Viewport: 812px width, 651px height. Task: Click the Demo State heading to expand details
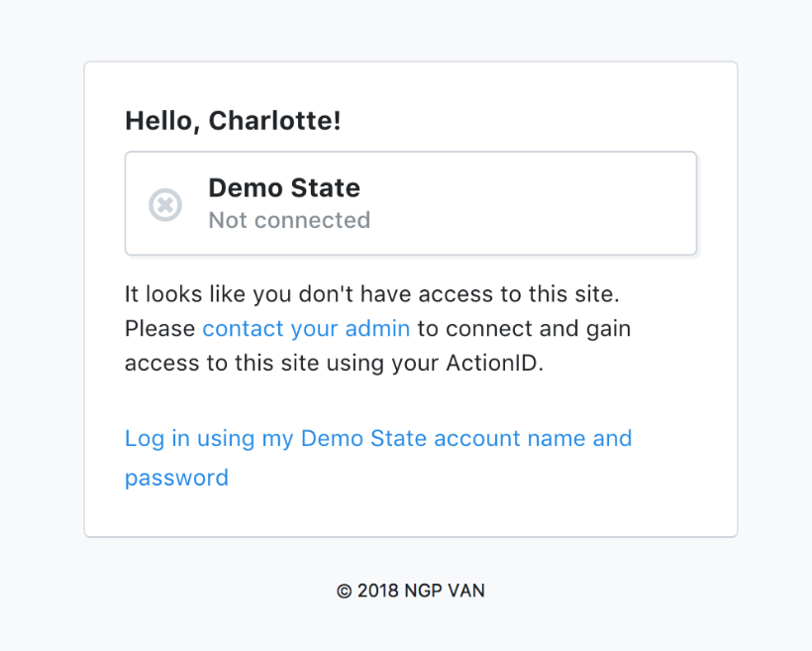(284, 187)
